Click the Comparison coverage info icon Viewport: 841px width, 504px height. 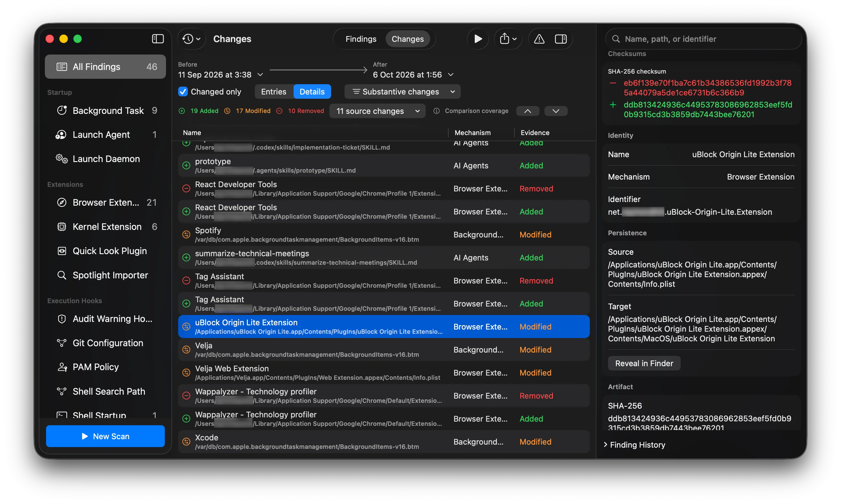(437, 111)
